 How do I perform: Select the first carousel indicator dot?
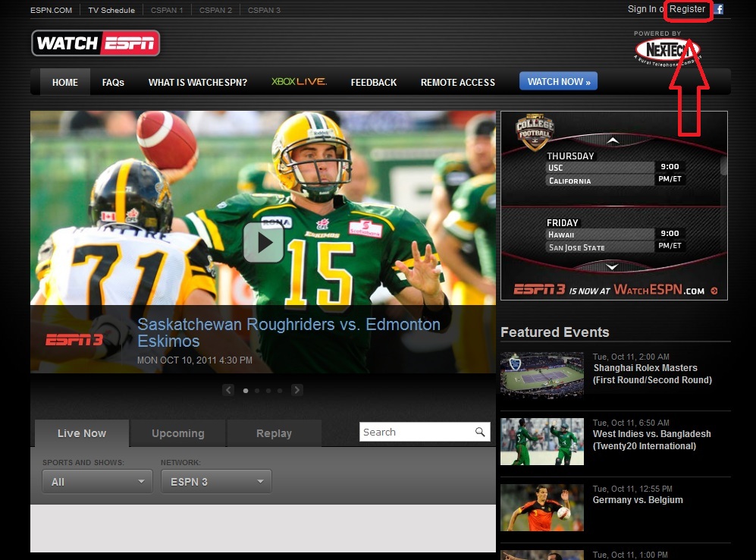245,391
